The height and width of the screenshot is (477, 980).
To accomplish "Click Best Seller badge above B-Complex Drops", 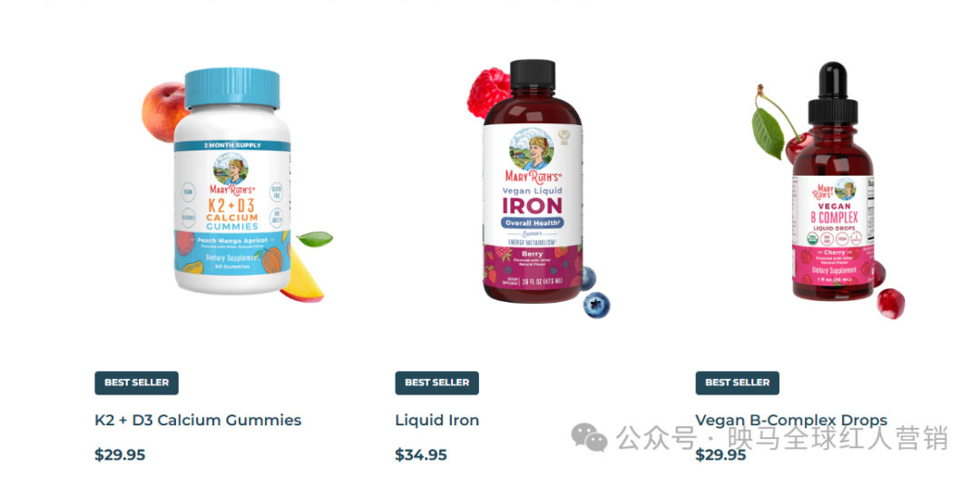I will point(738,383).
